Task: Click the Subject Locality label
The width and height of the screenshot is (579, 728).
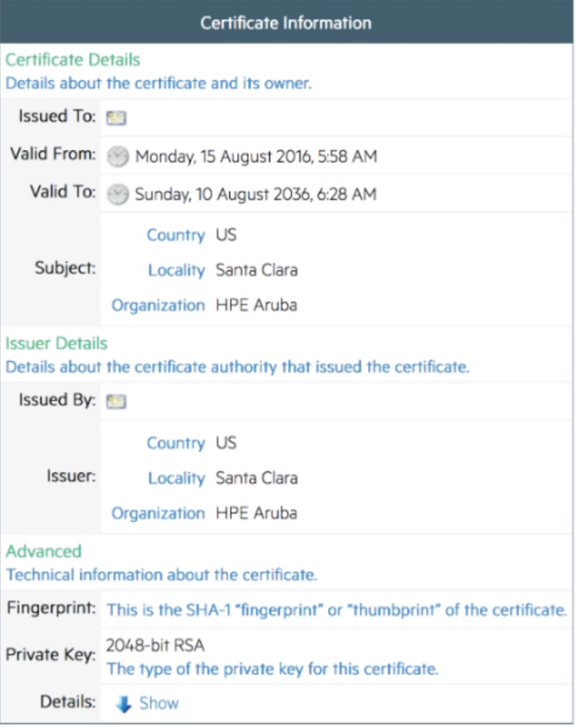Action: [x=176, y=270]
